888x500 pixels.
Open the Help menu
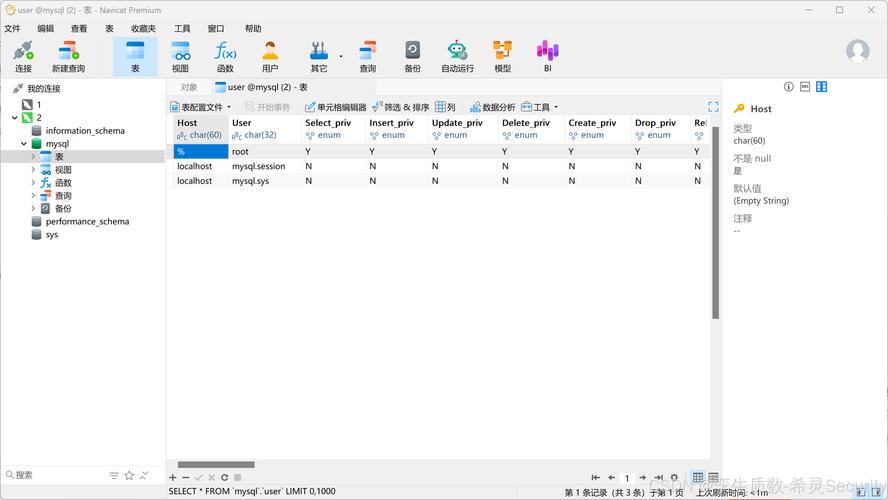pos(253,28)
